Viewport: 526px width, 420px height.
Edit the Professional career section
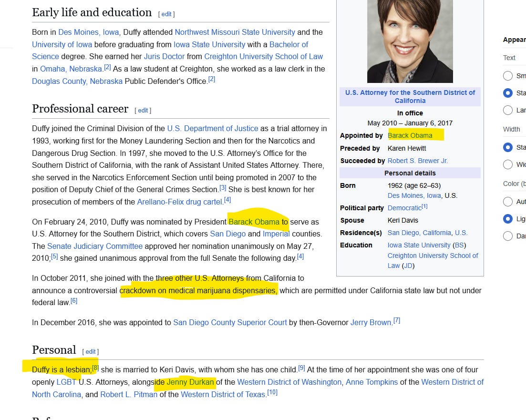pos(143,111)
